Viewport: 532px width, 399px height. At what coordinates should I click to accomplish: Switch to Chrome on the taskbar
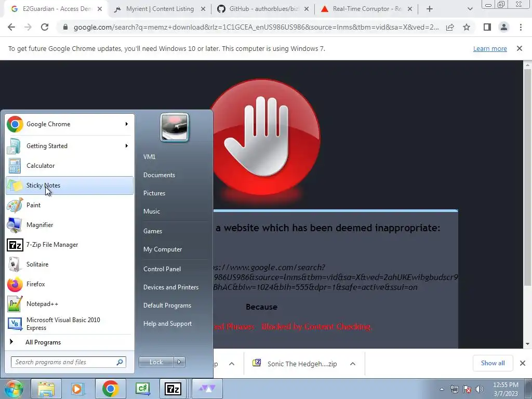tap(110, 389)
